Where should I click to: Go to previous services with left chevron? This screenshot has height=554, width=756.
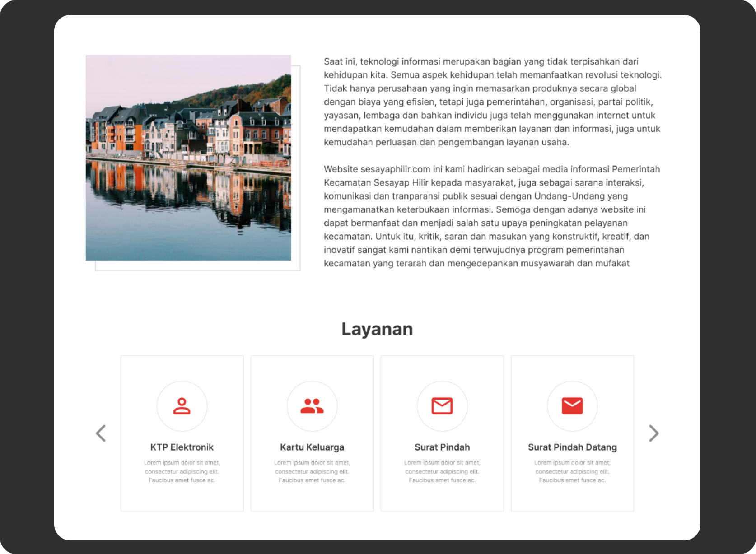[101, 433]
